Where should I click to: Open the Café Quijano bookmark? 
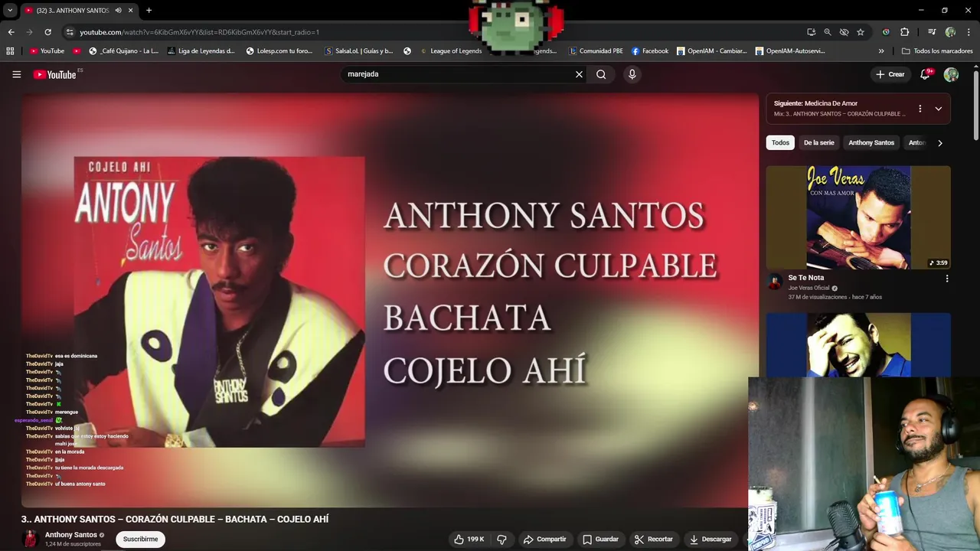point(123,51)
